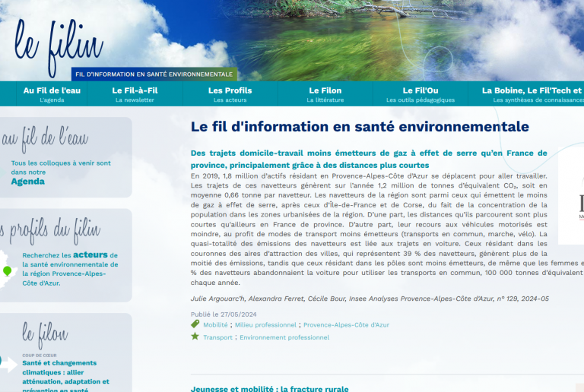Image resolution: width=584 pixels, height=392 pixels.
Task: Open 'La Bobine, Le Fil'Tech' menu item
Action: click(532, 94)
